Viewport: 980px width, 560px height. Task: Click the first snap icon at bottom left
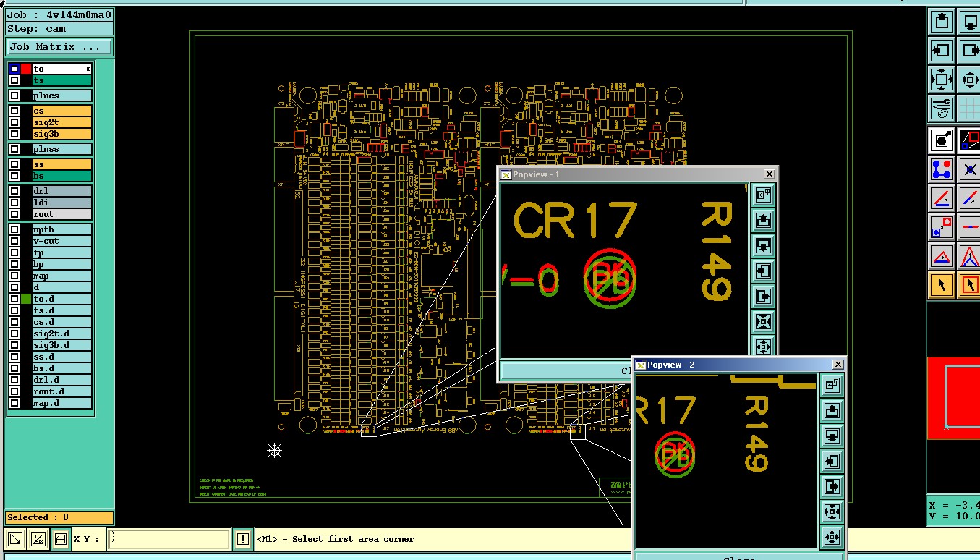tap(14, 539)
